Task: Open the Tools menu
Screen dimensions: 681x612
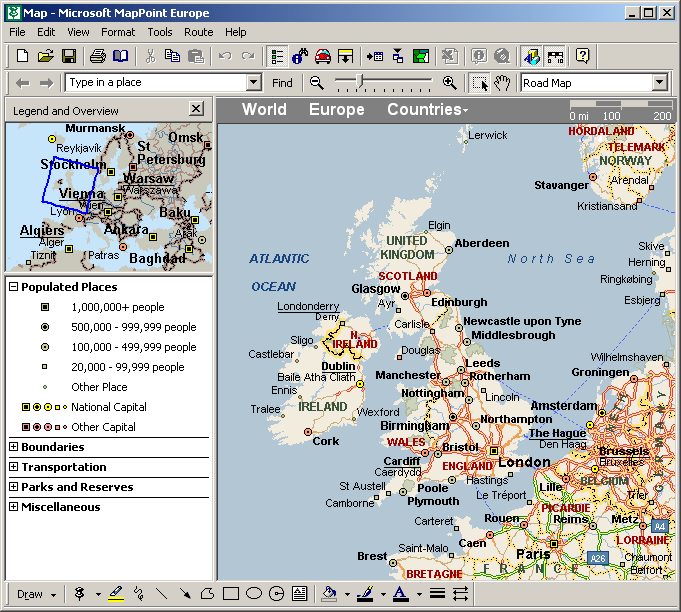Action: (x=160, y=32)
